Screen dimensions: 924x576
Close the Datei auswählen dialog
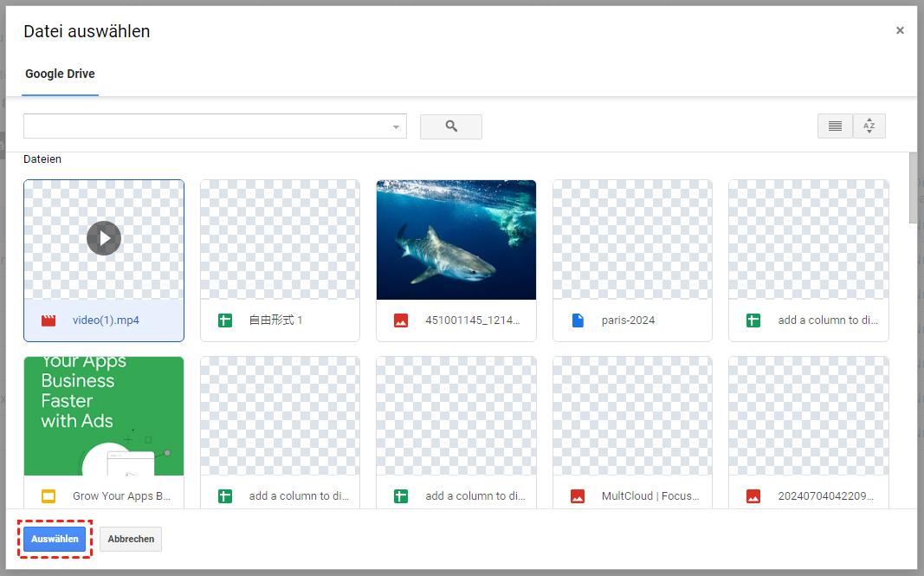pyautogui.click(x=900, y=30)
